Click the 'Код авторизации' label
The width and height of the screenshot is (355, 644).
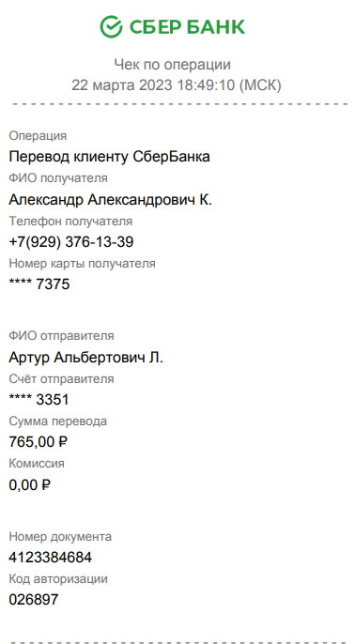[x=58, y=579]
